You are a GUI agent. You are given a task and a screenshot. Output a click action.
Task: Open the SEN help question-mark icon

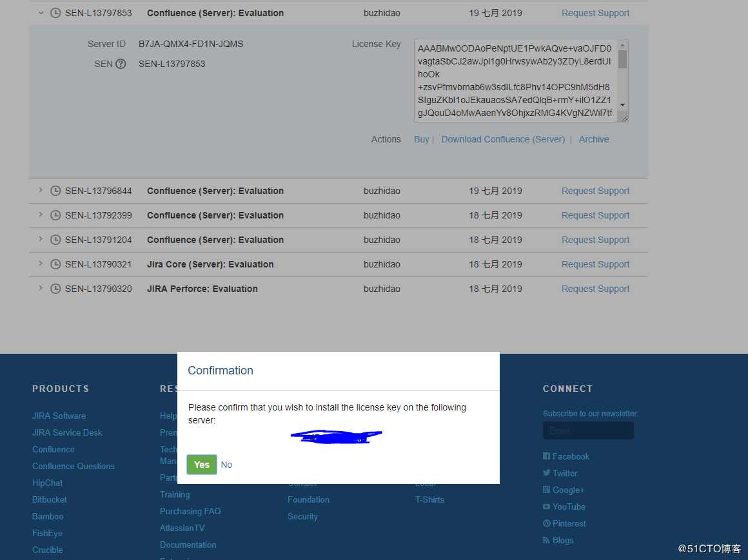tap(121, 64)
